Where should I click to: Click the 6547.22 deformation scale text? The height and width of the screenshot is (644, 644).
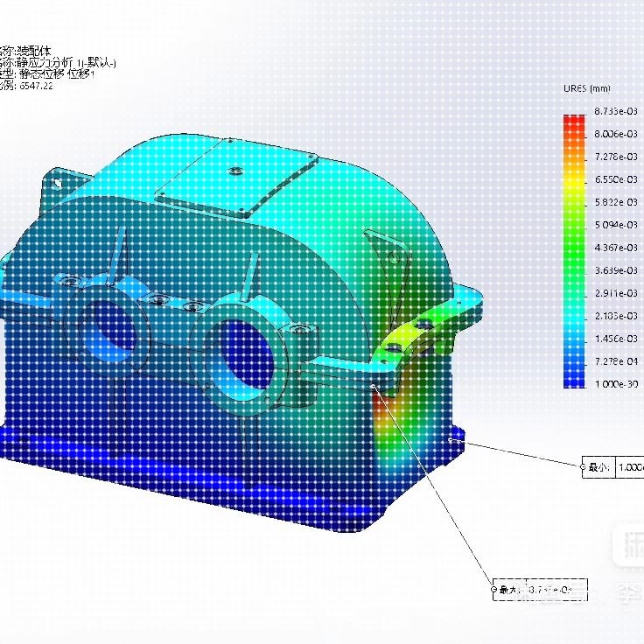point(36,86)
